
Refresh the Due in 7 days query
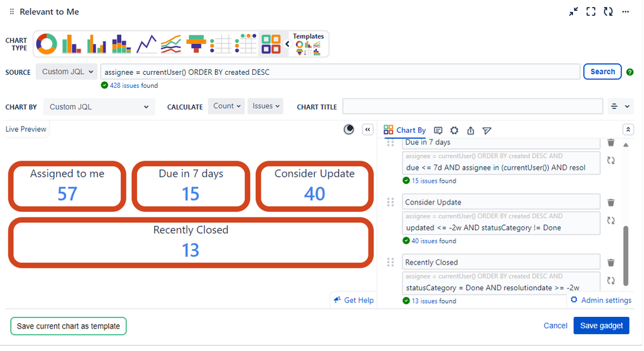610,161
